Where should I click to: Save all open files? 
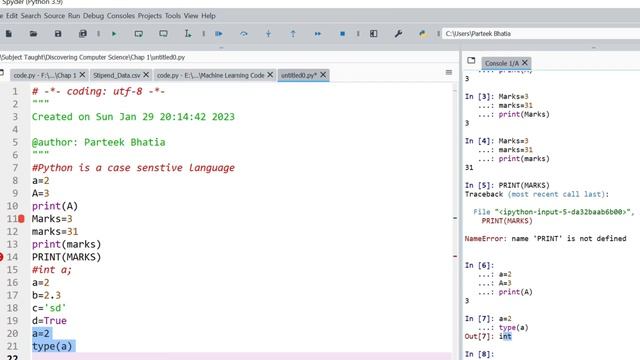click(x=82, y=34)
